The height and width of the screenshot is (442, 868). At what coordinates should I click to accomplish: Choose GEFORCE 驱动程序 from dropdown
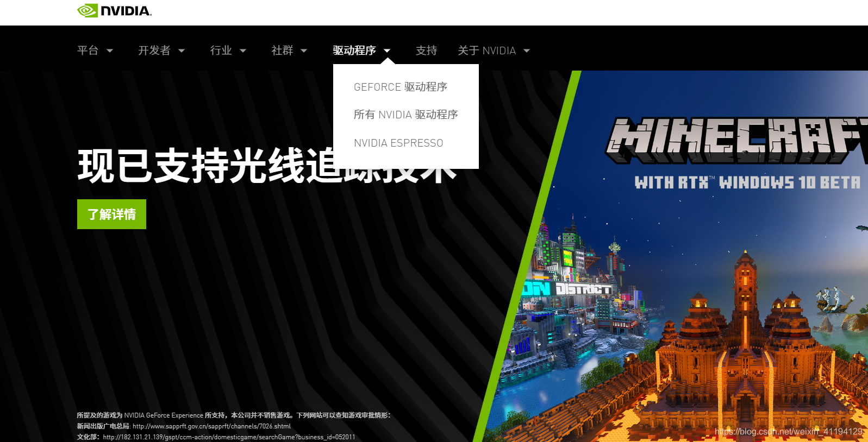point(401,87)
